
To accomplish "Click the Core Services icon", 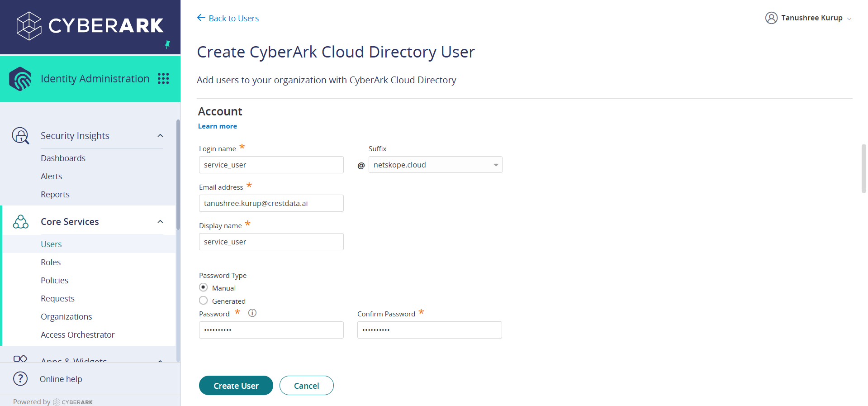I will tap(20, 222).
